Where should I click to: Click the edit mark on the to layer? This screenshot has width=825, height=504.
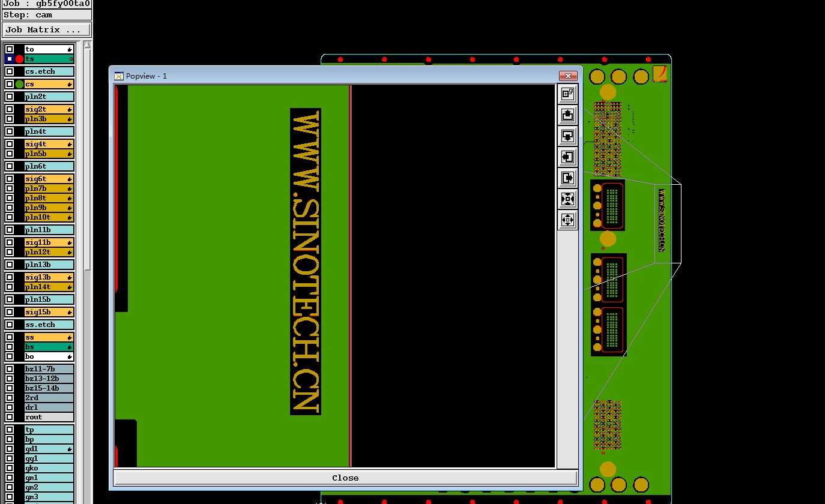tap(70, 49)
